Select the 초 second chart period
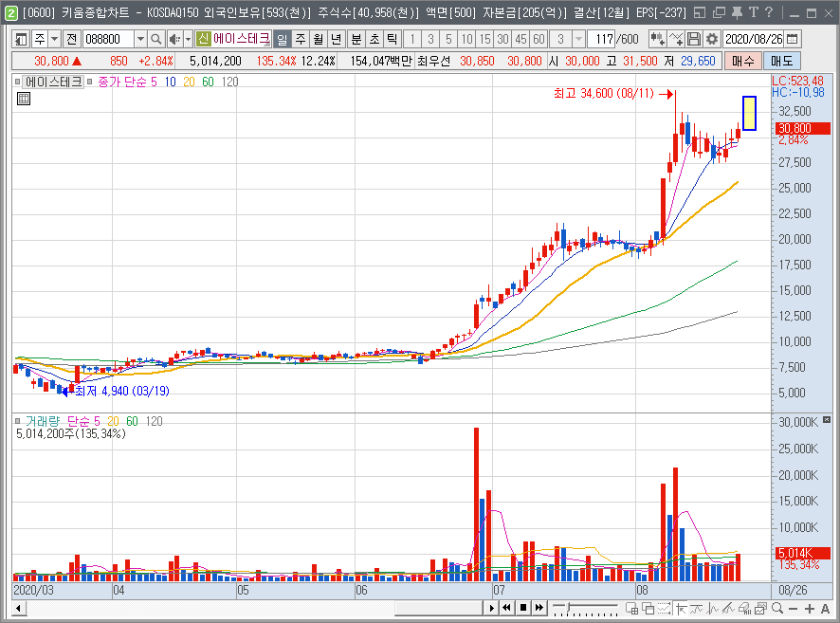840x623 pixels. pos(374,39)
